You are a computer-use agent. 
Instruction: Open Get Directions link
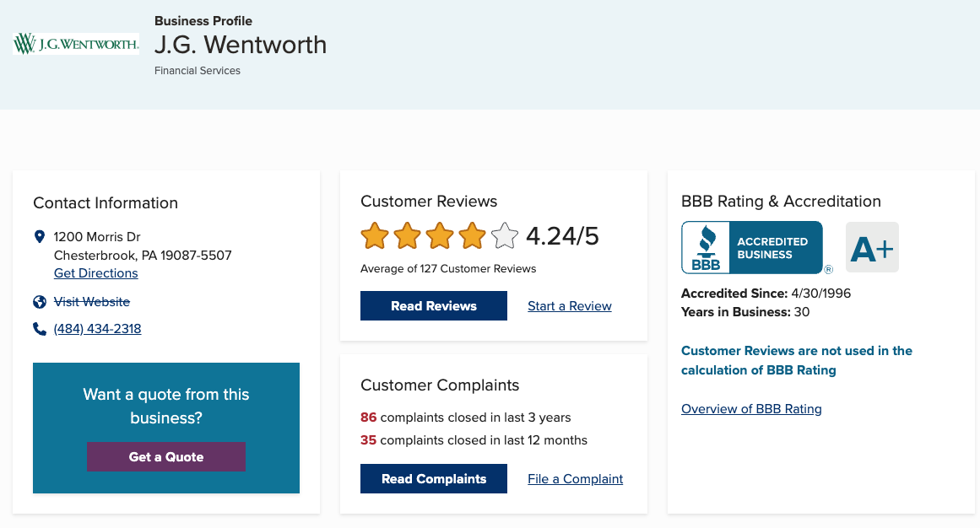click(x=95, y=273)
